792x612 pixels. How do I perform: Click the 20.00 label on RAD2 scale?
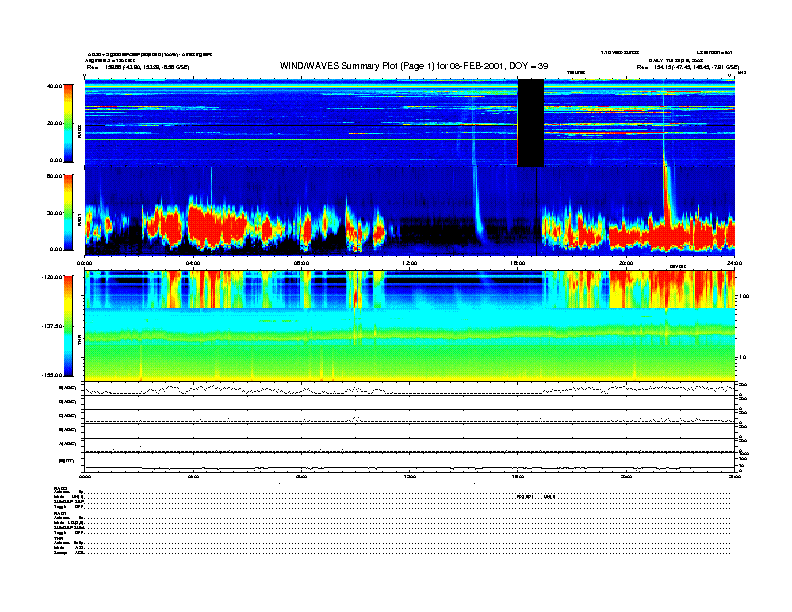55,123
